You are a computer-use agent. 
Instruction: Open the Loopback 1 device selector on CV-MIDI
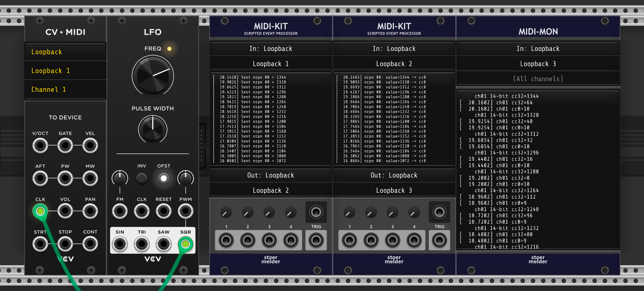[x=65, y=71]
